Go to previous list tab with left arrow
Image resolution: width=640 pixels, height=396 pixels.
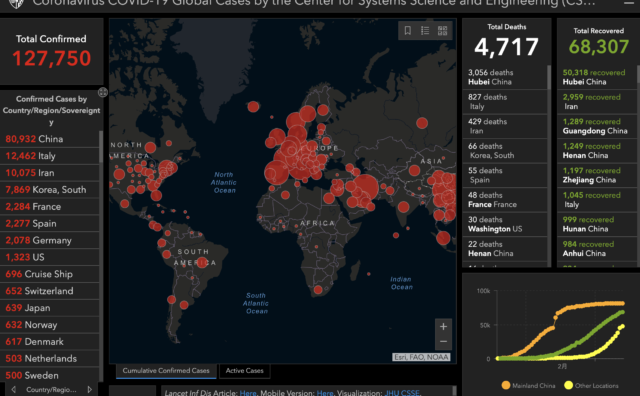click(13, 389)
